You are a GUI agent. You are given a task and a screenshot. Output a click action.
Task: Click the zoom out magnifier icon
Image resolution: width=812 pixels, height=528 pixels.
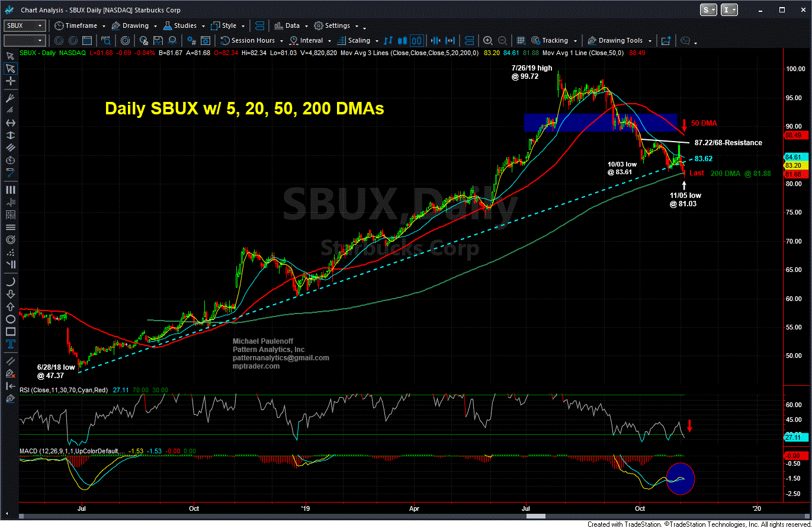(502, 40)
